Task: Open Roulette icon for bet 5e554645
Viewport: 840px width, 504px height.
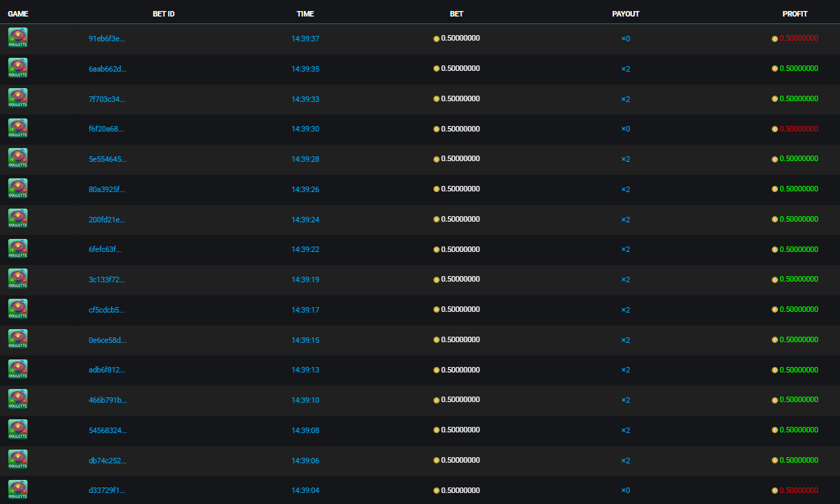Action: tap(18, 158)
